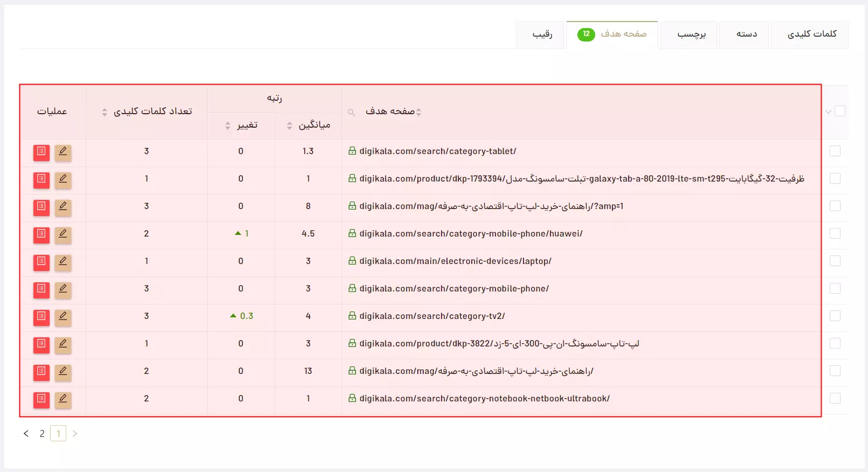Check the electronic-devices/laptop row checkbox
This screenshot has height=472, width=868.
click(x=835, y=261)
